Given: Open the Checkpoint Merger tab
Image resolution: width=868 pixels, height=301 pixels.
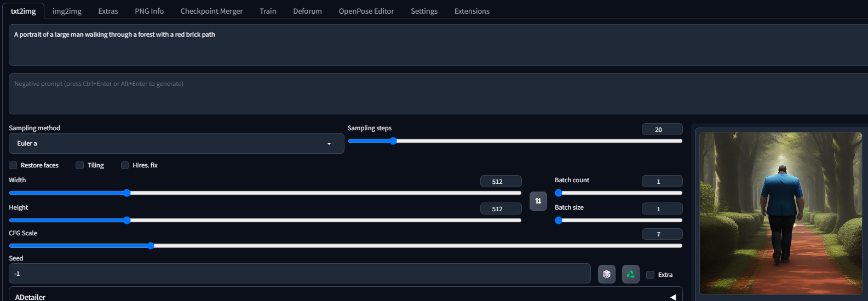Looking at the screenshot, I should coord(211,11).
